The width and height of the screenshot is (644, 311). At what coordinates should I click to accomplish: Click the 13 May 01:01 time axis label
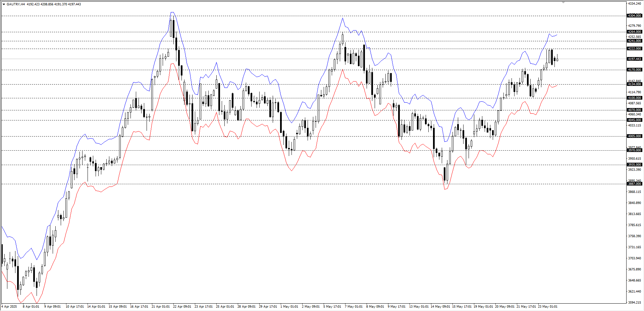pos(419,307)
